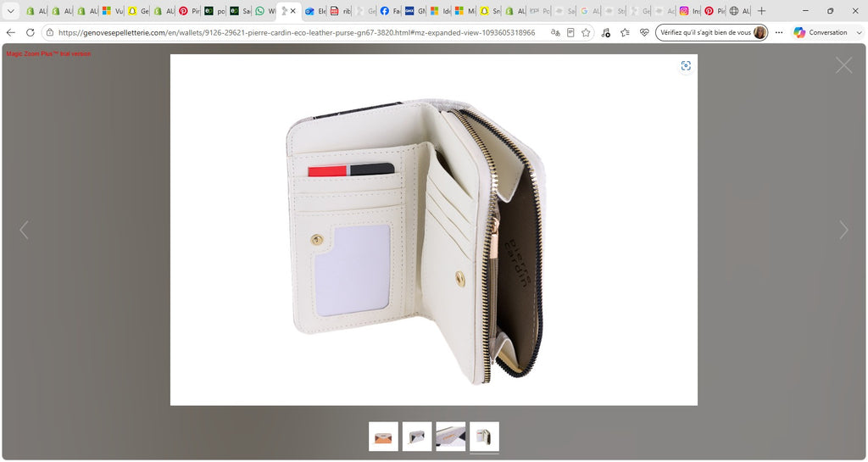Screen dimensions: 868x462
Task: Open the tab actions menu chevron
Action: (10, 10)
